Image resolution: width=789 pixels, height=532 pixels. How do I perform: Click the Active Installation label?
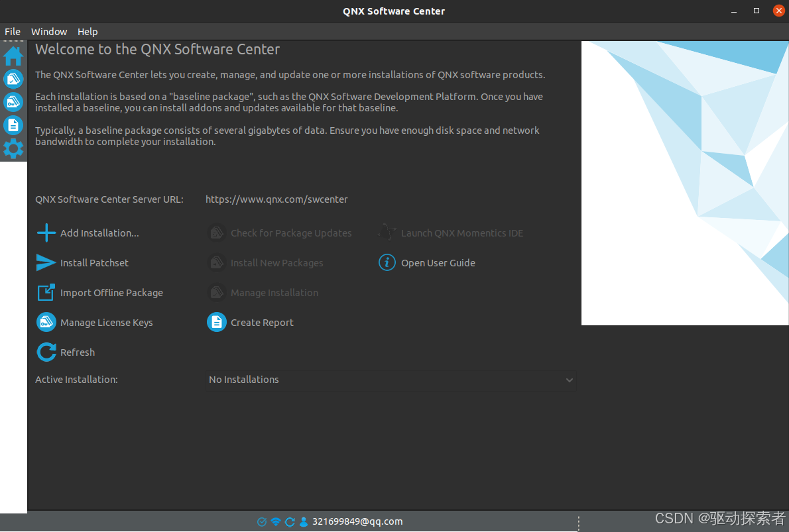pos(76,380)
